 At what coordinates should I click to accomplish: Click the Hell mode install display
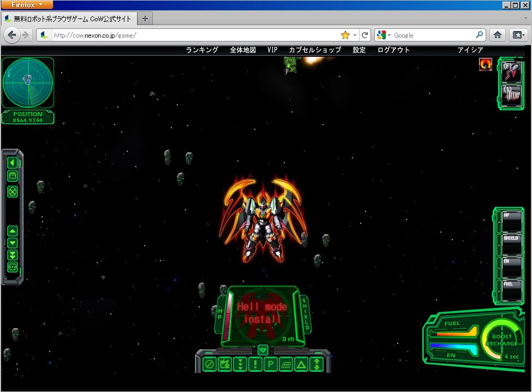click(x=262, y=313)
